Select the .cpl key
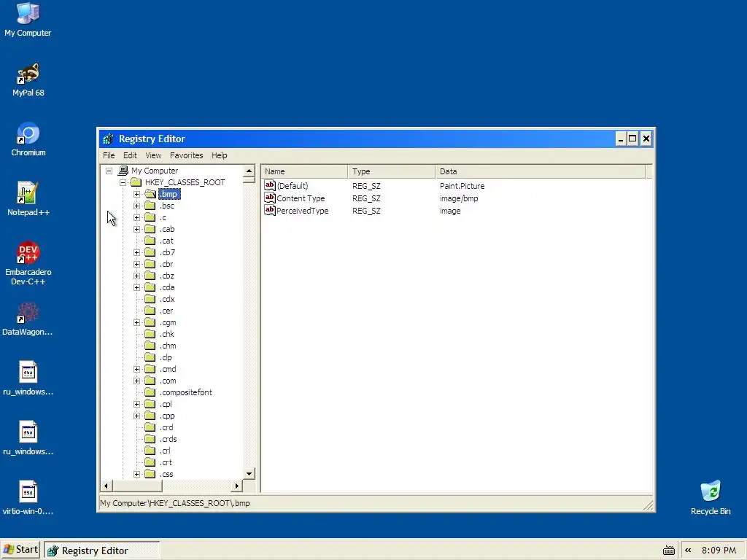Viewport: 747px width, 560px height. pyautogui.click(x=166, y=404)
